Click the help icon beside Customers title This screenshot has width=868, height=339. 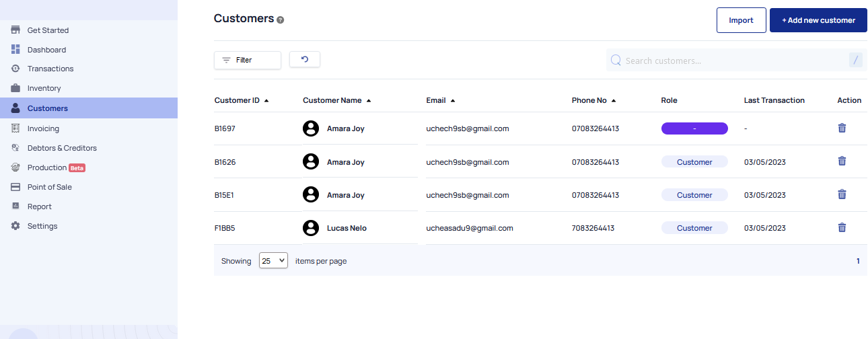(281, 20)
